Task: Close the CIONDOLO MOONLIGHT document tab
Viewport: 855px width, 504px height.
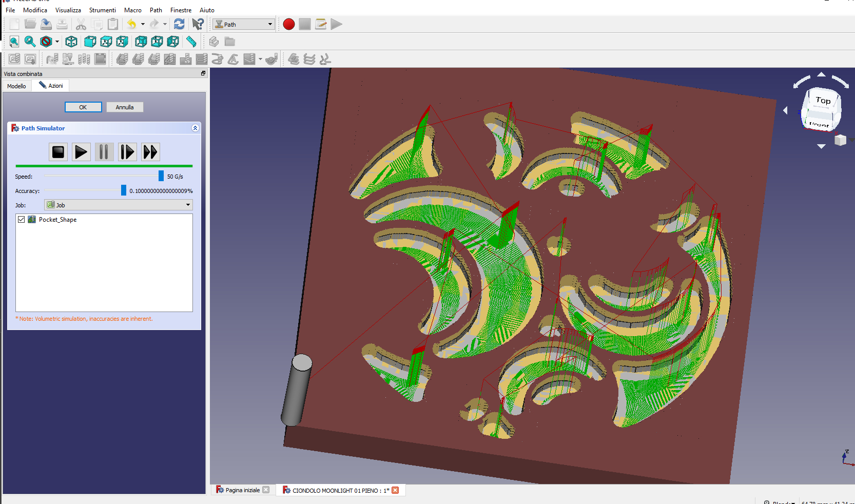Action: pos(395,490)
